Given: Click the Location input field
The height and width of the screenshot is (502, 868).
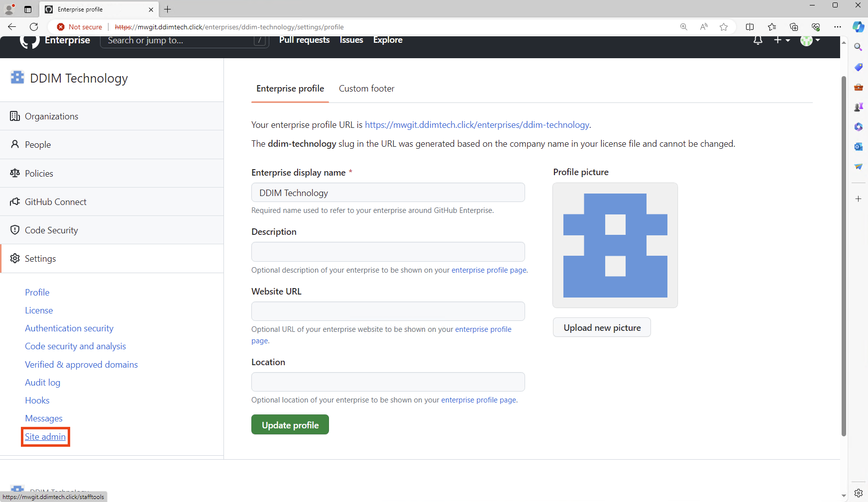Looking at the screenshot, I should pos(388,382).
